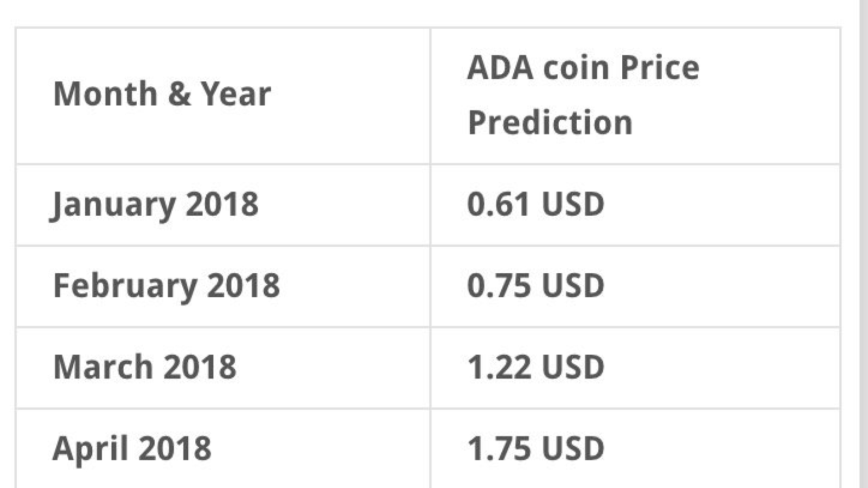Click the 'ADA coin Price Prediction' header cell
868x488 pixels.
(635, 96)
